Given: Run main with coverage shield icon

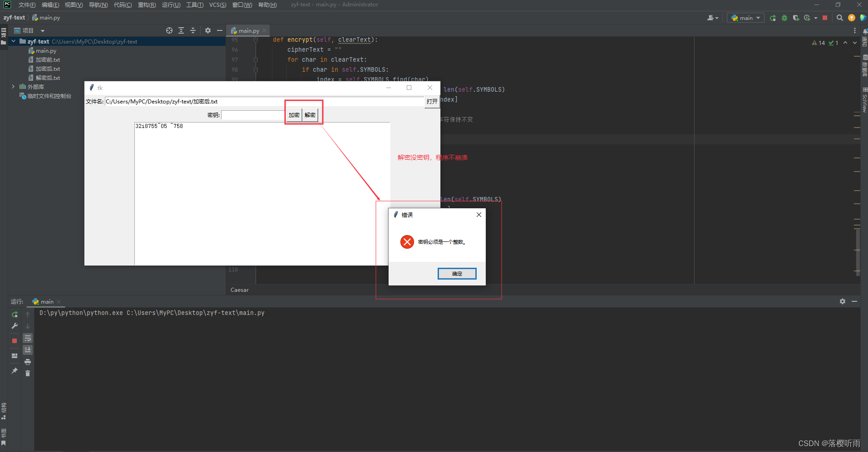Looking at the screenshot, I should tap(796, 18).
